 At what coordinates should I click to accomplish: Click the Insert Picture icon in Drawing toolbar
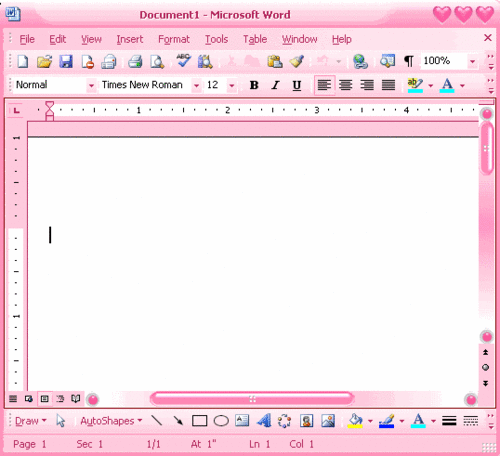[x=328, y=421]
